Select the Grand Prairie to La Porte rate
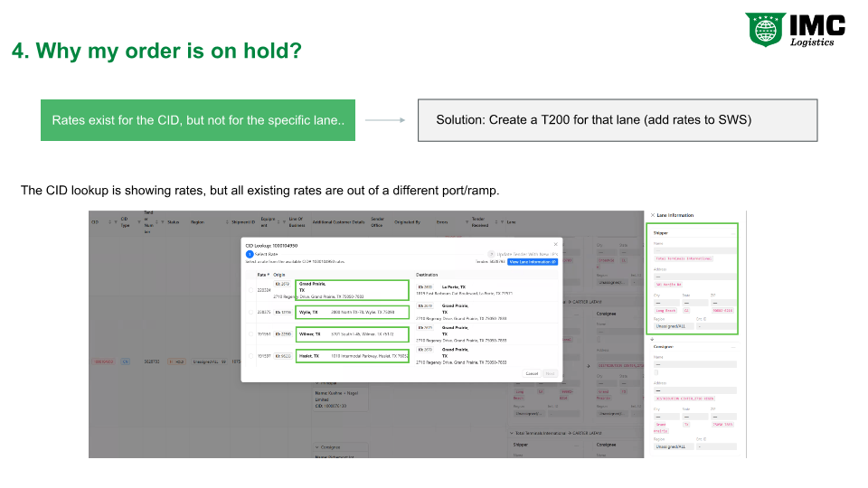Viewport: 868px width, 488px height. [x=250, y=290]
